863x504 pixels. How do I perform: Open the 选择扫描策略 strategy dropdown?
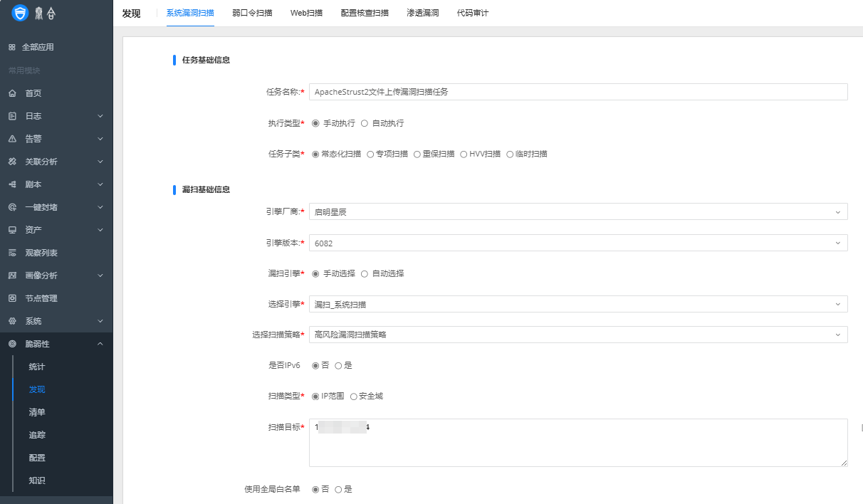click(x=578, y=334)
